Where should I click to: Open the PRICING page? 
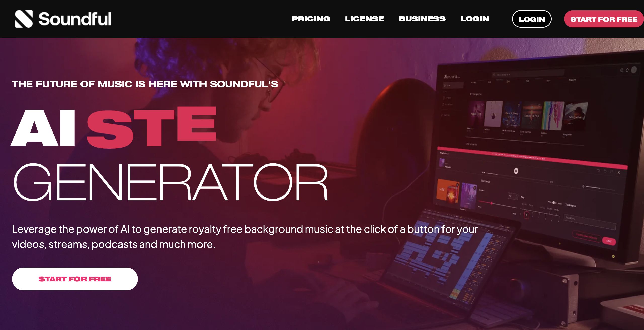pos(311,19)
